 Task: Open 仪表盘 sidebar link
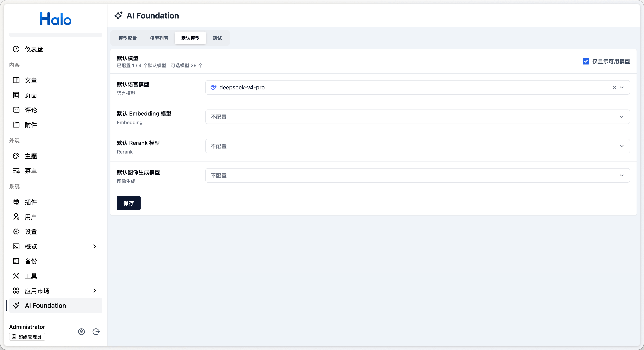[56, 49]
